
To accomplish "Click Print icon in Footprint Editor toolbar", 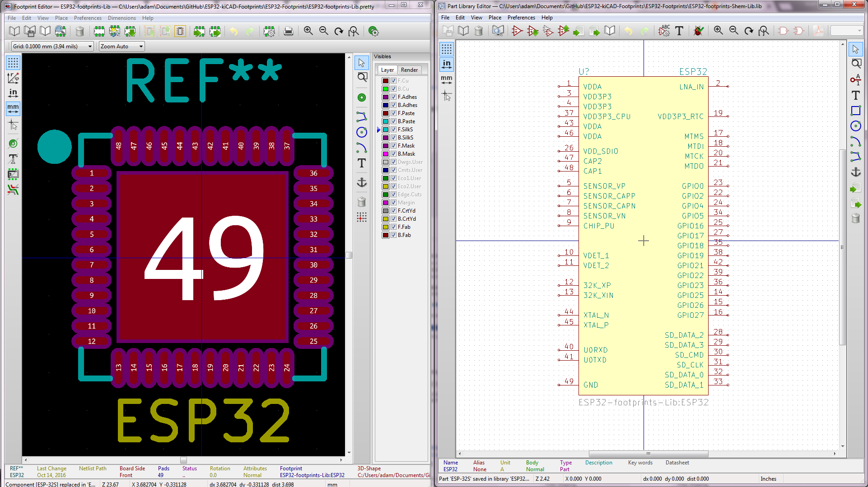I will 289,31.
